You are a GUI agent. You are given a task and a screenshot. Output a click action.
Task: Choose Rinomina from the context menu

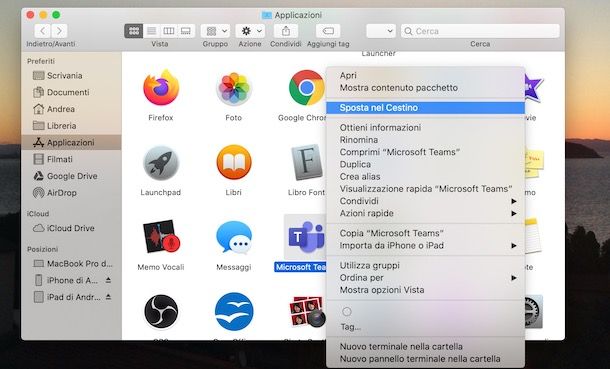coord(426,140)
